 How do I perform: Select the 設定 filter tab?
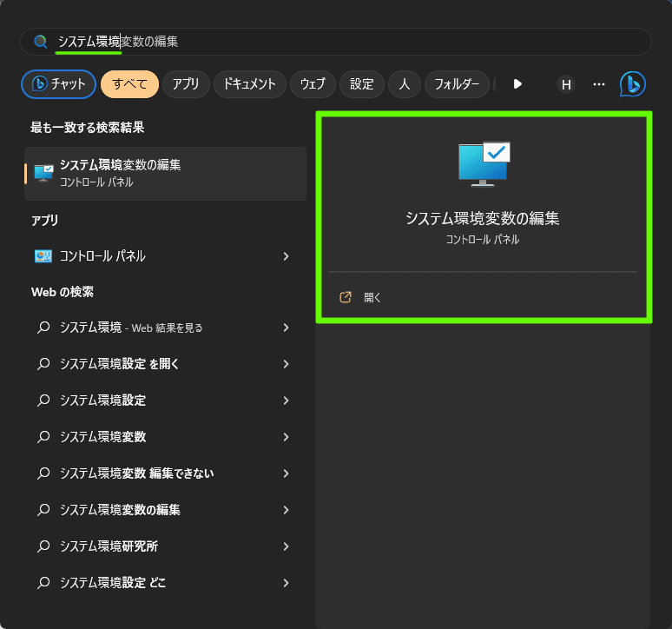(362, 84)
